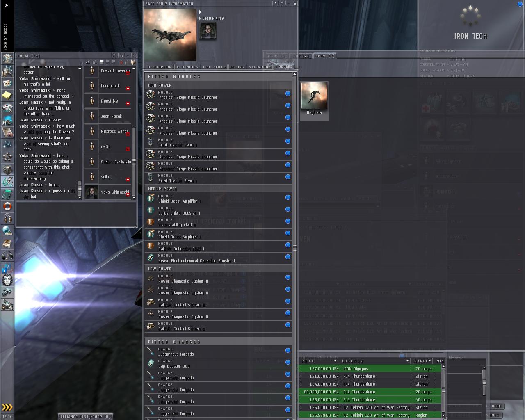525x420 pixels.
Task: Select Stelios Daskalaki in the member list
Action: click(x=108, y=162)
